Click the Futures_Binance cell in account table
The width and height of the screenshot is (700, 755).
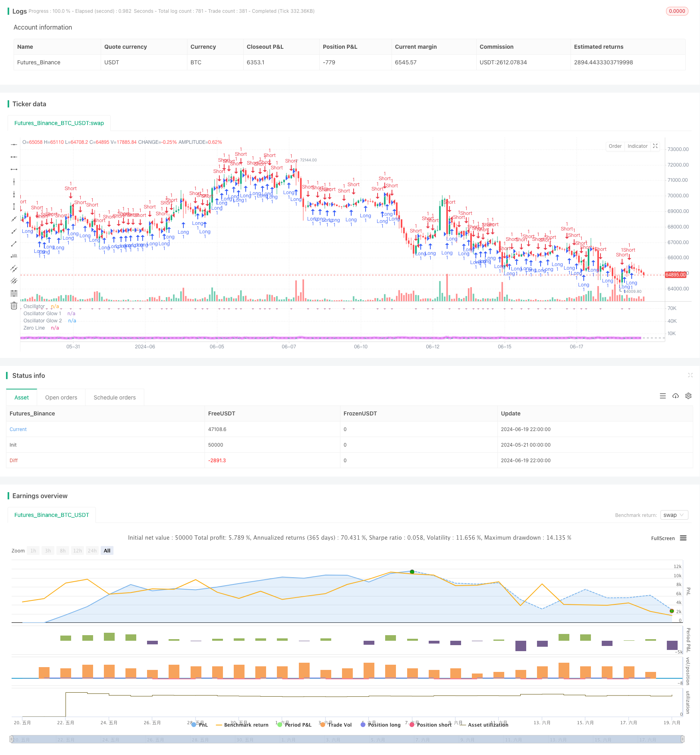pos(57,62)
